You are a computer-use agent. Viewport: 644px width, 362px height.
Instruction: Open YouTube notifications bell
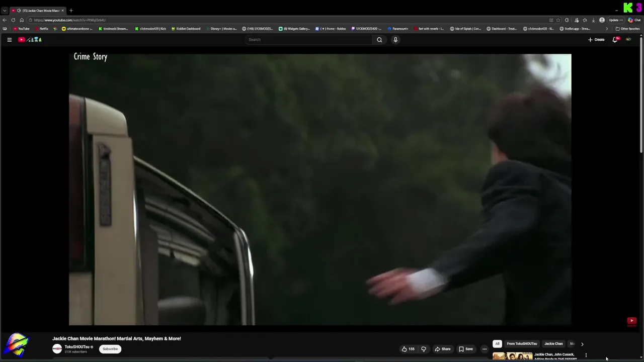615,40
